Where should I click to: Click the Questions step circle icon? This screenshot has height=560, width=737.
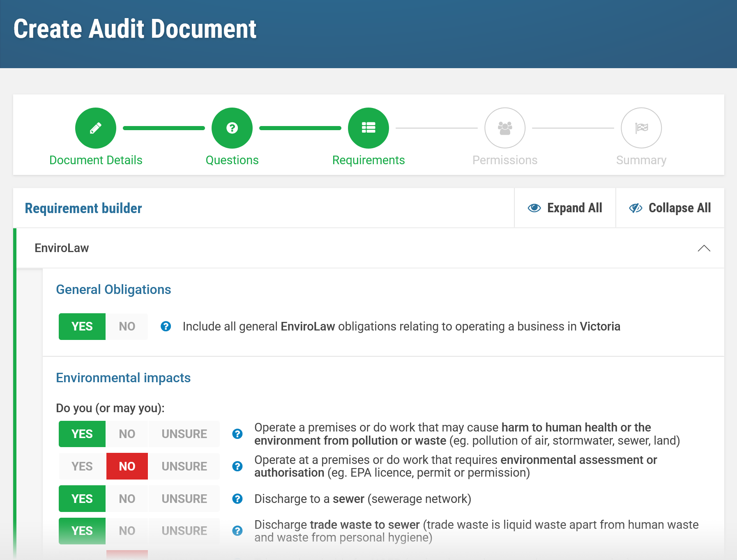pyautogui.click(x=232, y=128)
